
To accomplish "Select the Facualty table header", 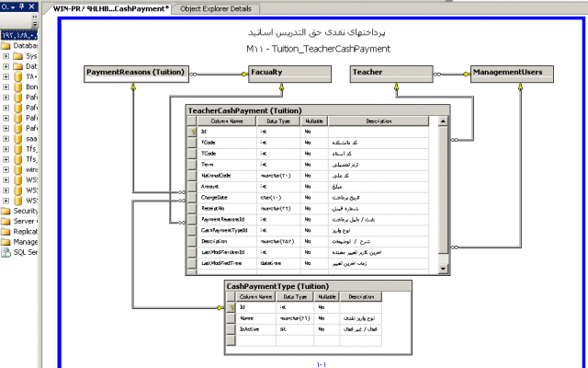I will click(x=290, y=72).
